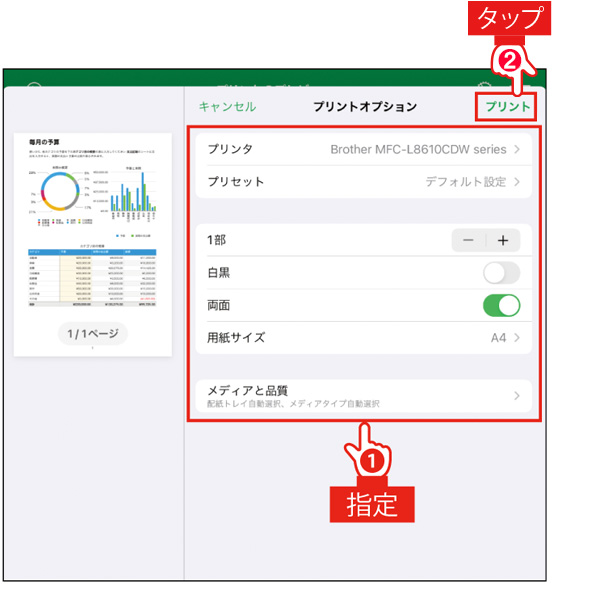Select the Brother MFC-L8610CDW series printer name

[418, 150]
